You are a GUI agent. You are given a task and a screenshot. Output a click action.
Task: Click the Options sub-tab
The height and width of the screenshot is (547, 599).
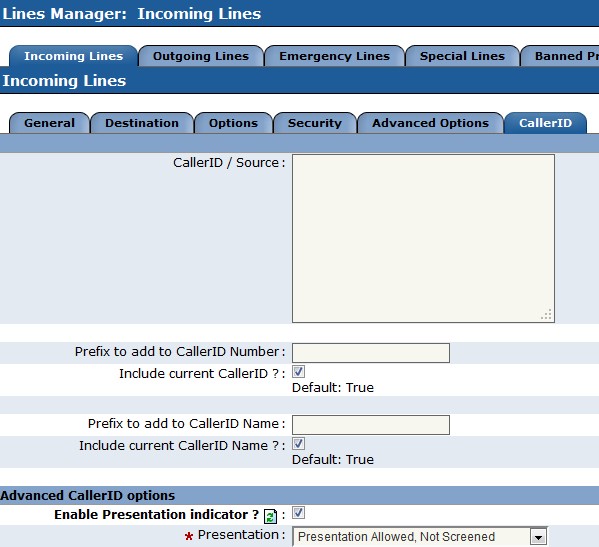pos(233,123)
